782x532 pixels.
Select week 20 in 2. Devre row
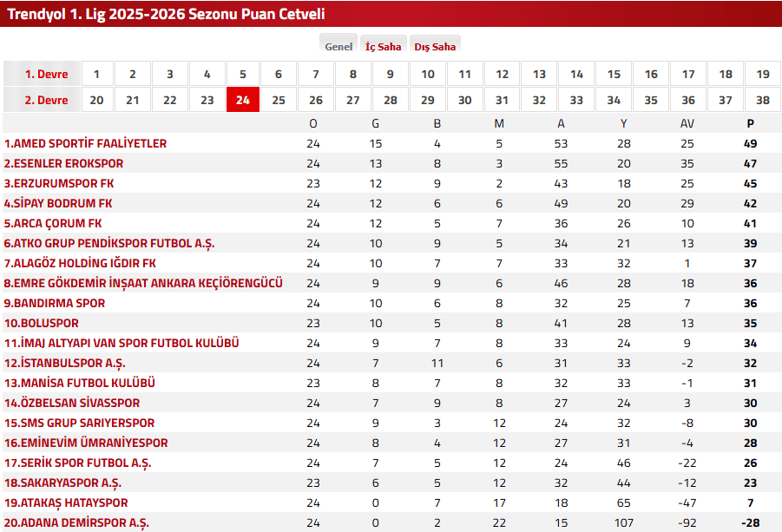[96, 100]
